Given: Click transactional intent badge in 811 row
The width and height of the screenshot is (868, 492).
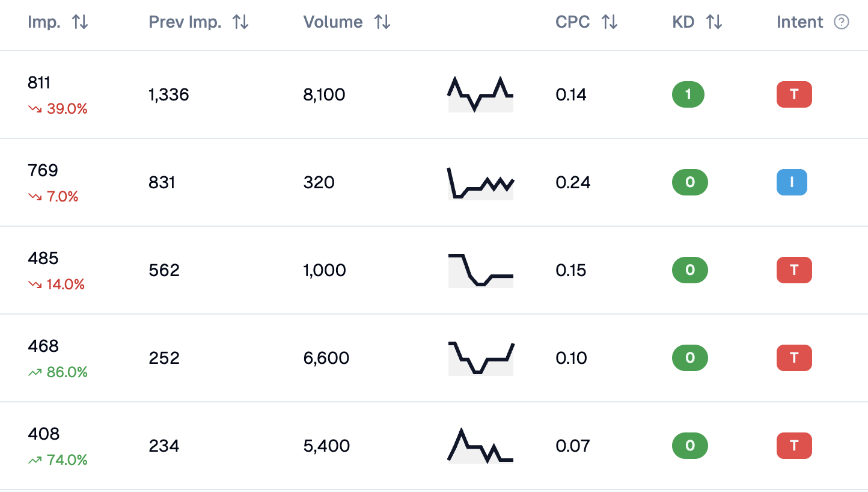Looking at the screenshot, I should [x=794, y=94].
